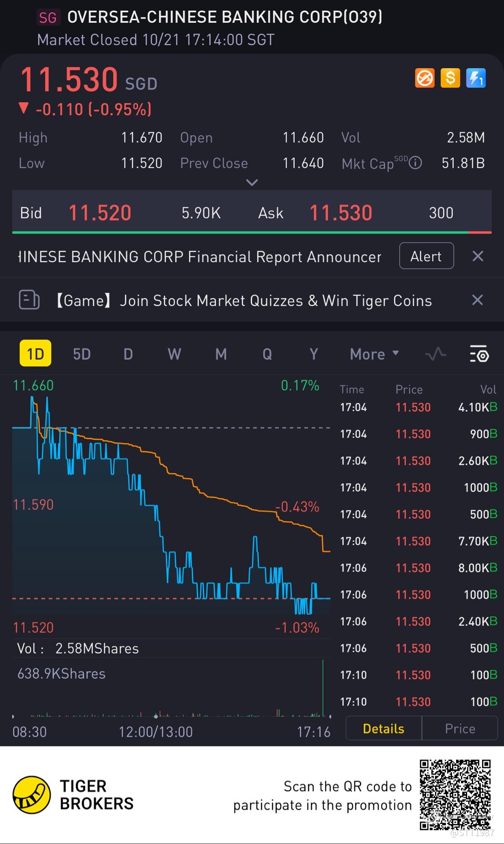Tap the OVERSEA-CHINESE BANKING CORP title
The height and width of the screenshot is (844, 504).
(x=225, y=17)
